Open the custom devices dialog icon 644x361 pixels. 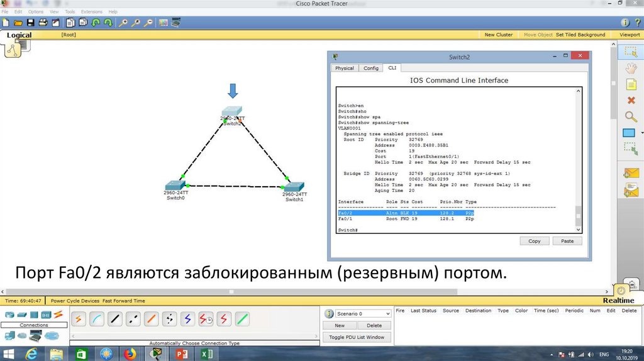point(176,23)
